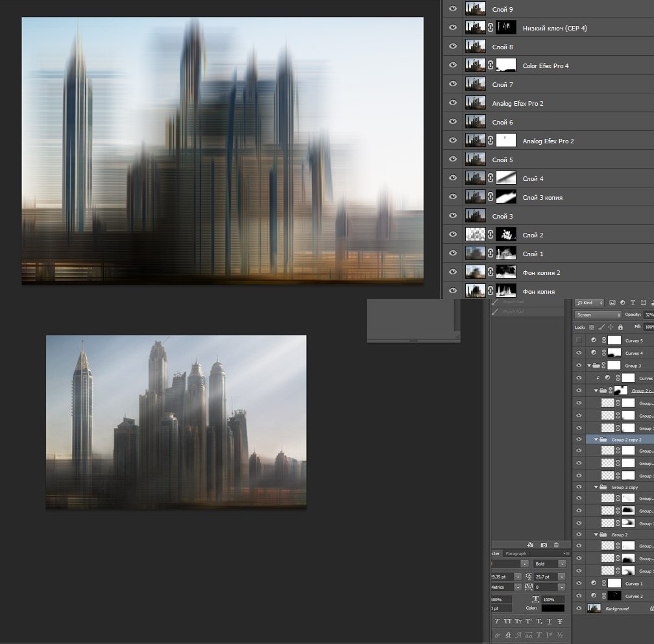
Task: Enable the type layer filter icon
Action: tap(633, 303)
